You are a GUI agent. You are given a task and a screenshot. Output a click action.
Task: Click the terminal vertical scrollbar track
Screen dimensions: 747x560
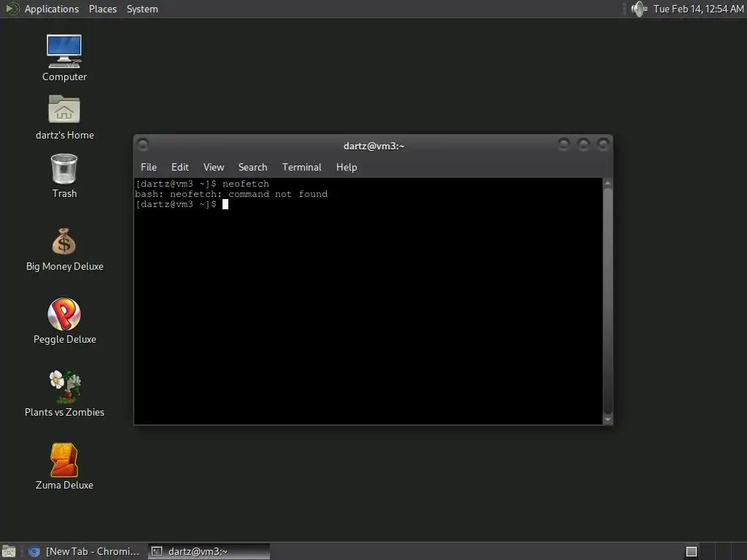[x=608, y=301]
